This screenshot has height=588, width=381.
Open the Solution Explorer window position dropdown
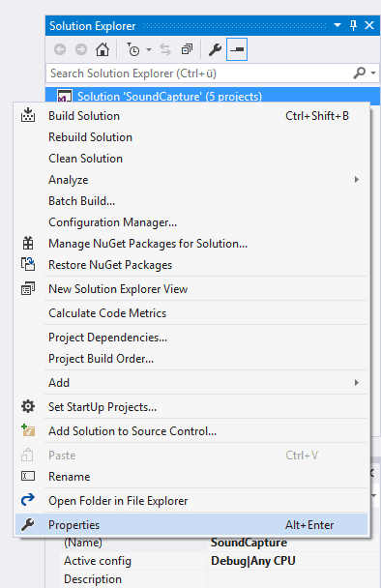pos(337,25)
